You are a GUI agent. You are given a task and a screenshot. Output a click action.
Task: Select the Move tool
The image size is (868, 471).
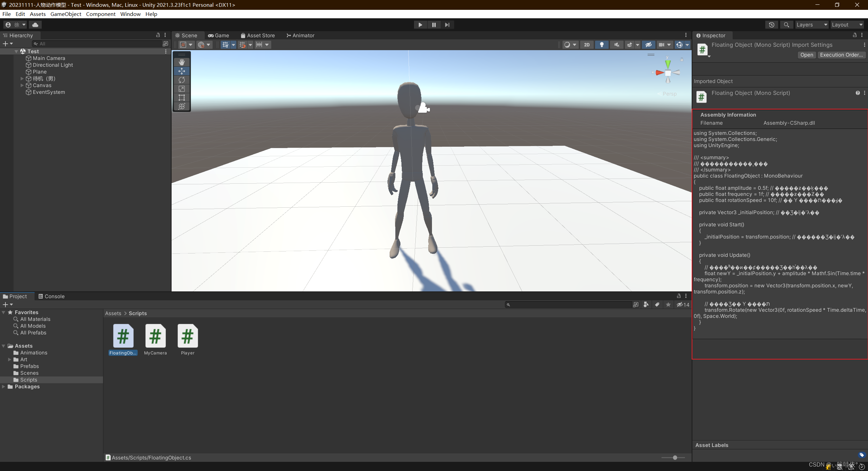click(182, 71)
